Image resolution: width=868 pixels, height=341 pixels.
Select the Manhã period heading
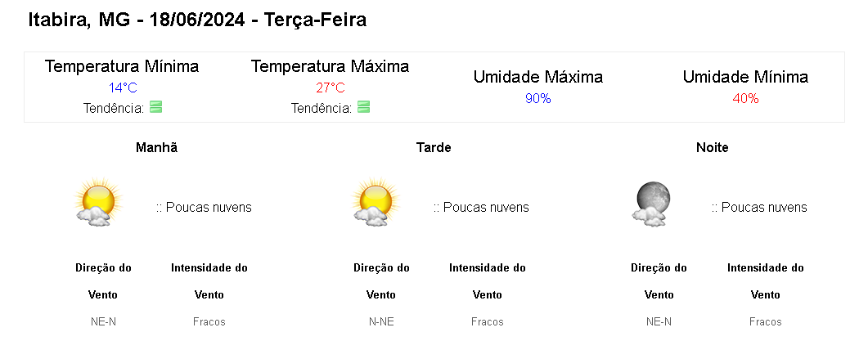point(156,148)
